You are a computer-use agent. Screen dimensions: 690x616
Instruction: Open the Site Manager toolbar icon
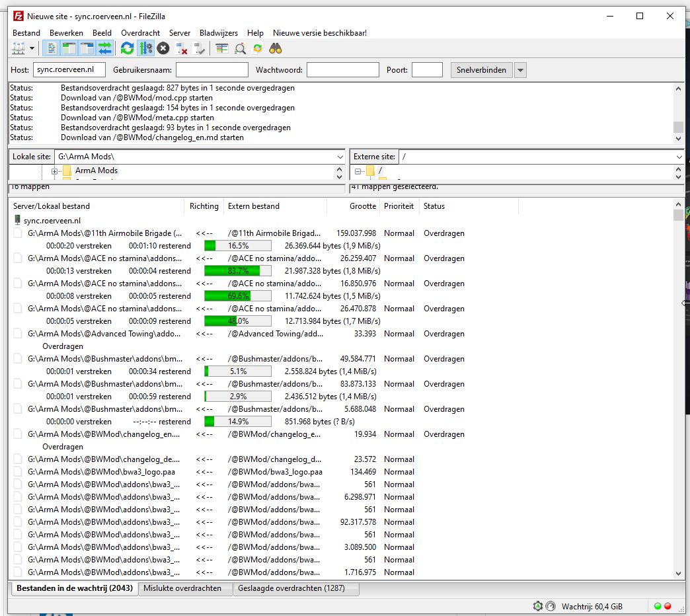point(19,48)
